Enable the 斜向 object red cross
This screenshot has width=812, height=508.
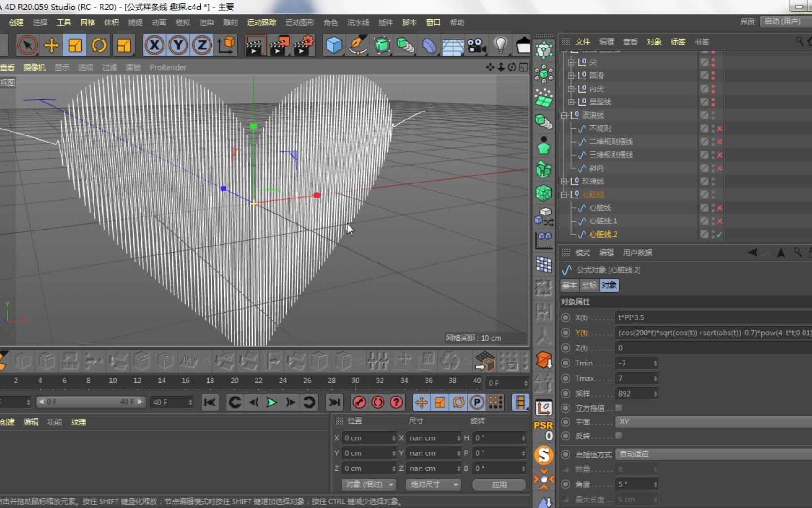click(x=719, y=168)
